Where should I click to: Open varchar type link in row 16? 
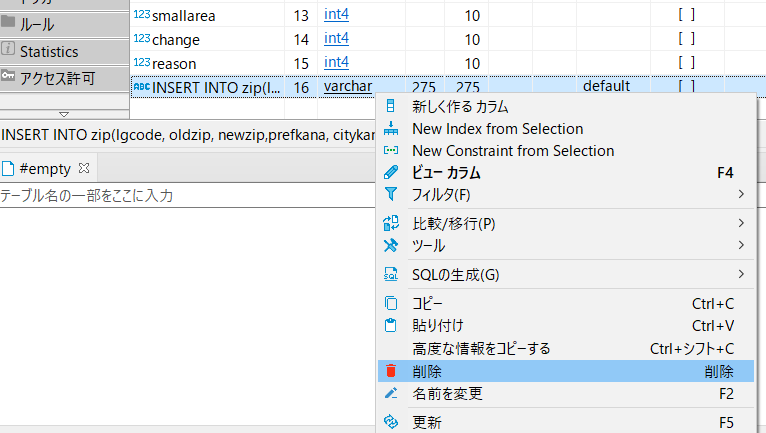click(348, 86)
